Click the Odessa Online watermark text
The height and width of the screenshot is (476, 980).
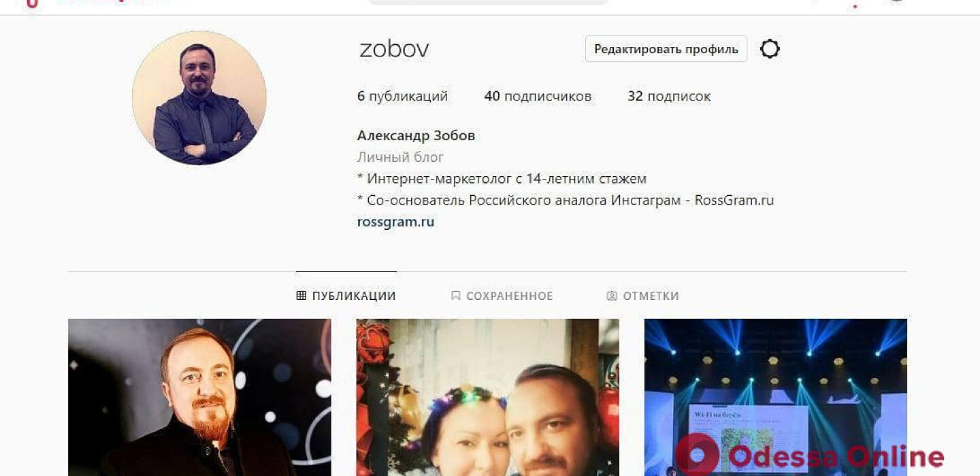point(835,456)
